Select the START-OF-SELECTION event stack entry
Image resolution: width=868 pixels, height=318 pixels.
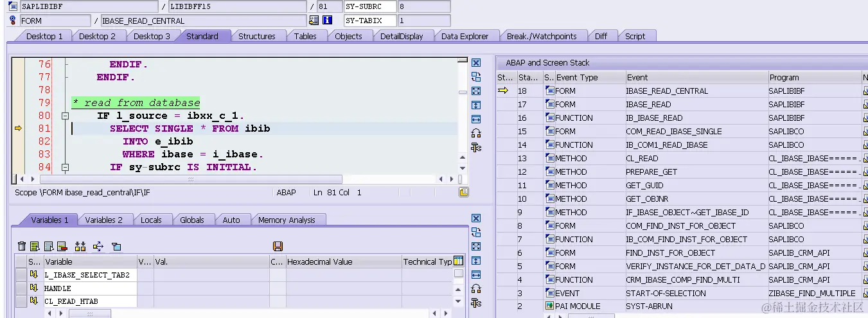[x=678, y=293]
